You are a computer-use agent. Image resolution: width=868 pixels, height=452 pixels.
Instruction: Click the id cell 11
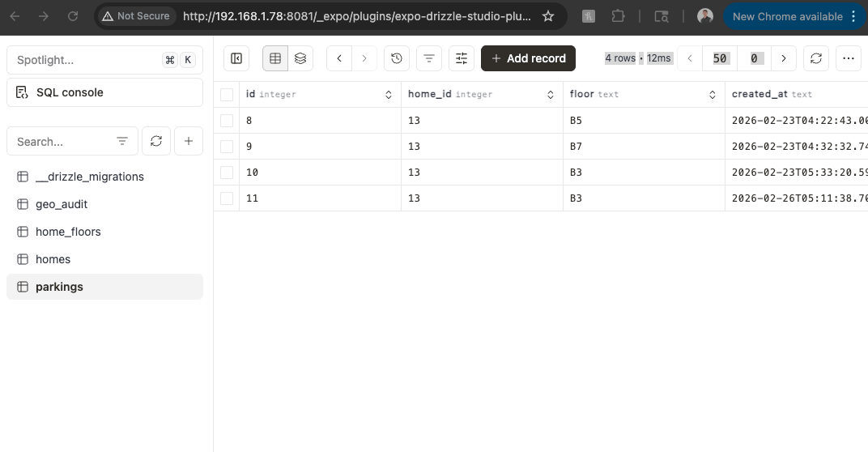320,198
